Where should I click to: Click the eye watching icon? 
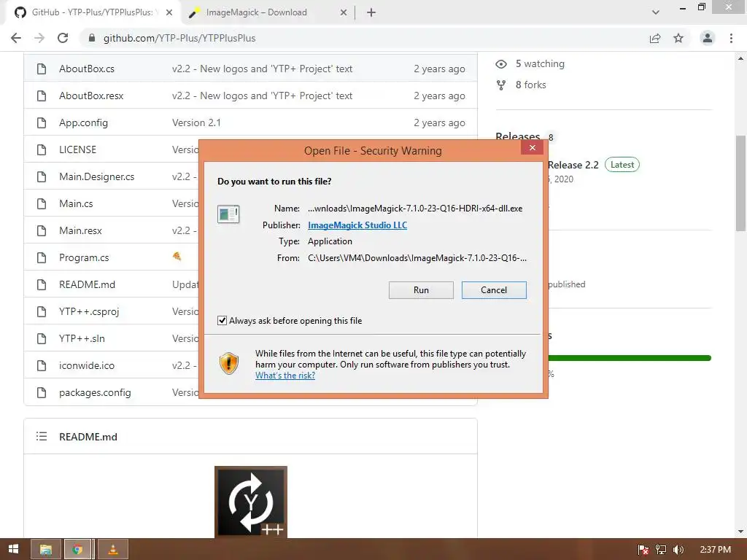tap(501, 64)
